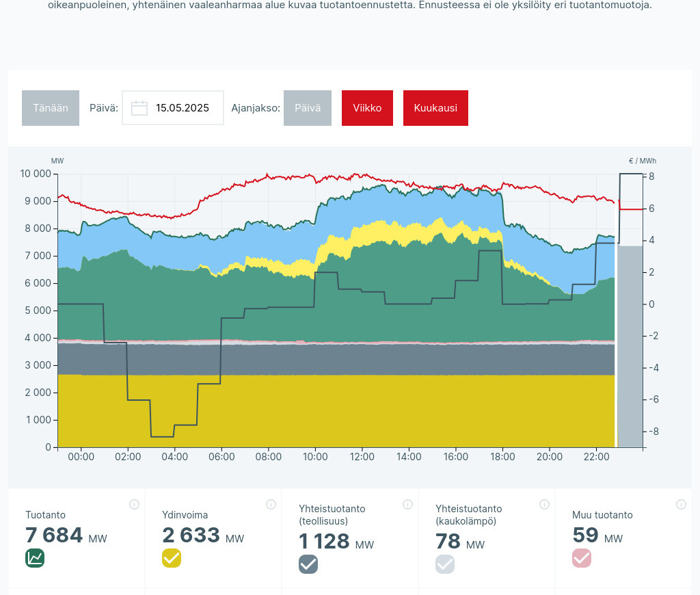Switch to the Viikko time period
The height and width of the screenshot is (595, 700).
tap(367, 108)
